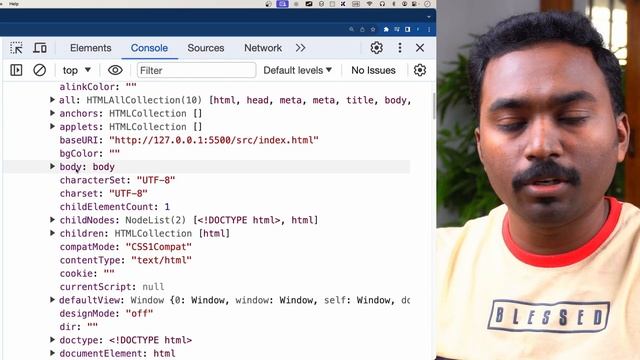The height and width of the screenshot is (360, 640).
Task: Switch to the Console tab
Action: 149,48
